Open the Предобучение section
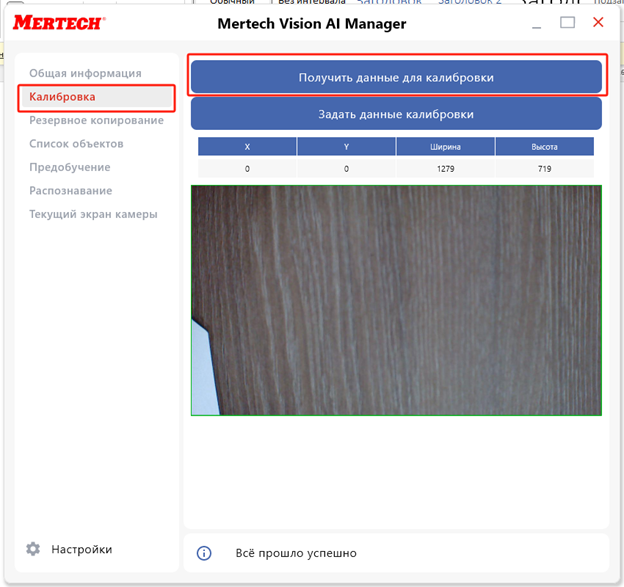This screenshot has width=624, height=587. tap(70, 167)
